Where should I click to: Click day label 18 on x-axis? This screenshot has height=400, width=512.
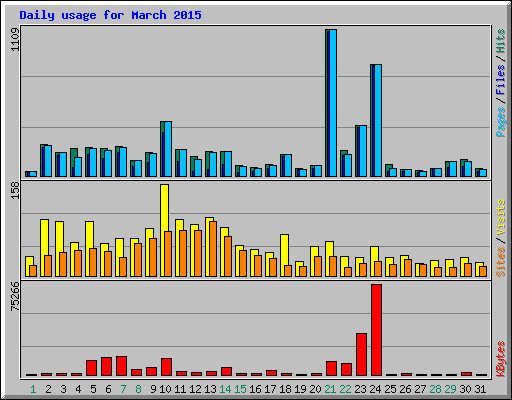tap(285, 389)
